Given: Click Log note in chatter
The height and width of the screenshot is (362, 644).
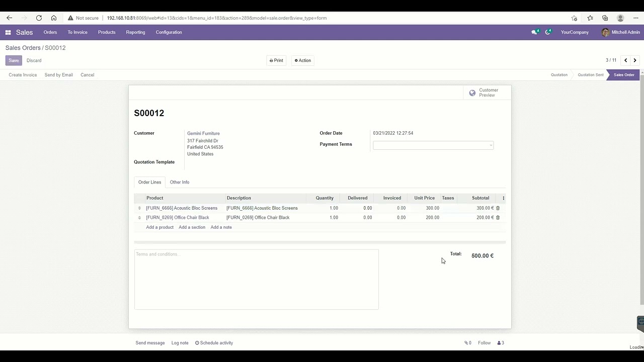Looking at the screenshot, I should [x=180, y=343].
